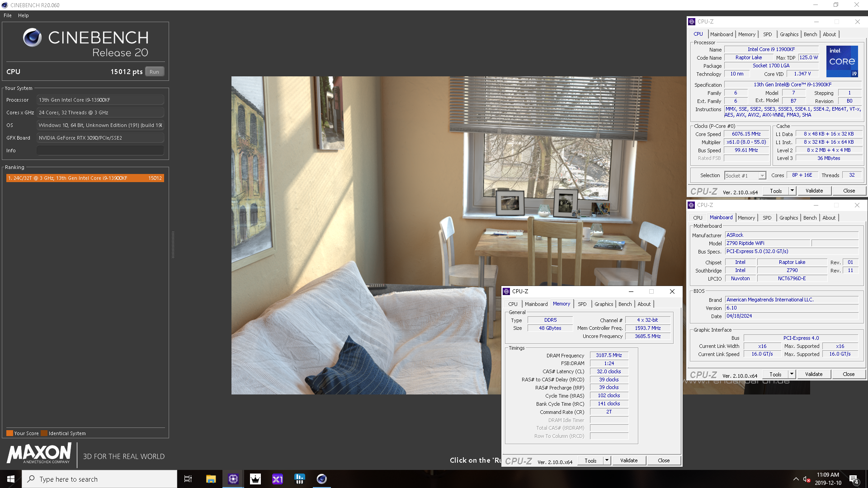Viewport: 868px width, 488px height.
Task: Open the Help menu in Cinebench
Action: click(x=24, y=15)
